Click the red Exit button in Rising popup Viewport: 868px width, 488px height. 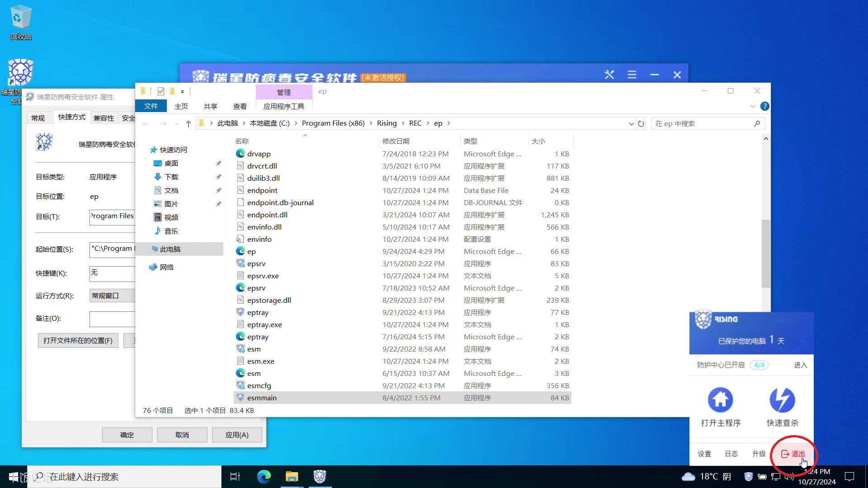pyautogui.click(x=793, y=454)
